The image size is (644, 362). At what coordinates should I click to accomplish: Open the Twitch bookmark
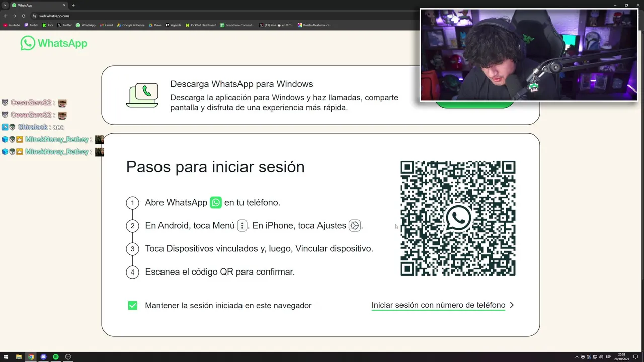[x=31, y=25]
